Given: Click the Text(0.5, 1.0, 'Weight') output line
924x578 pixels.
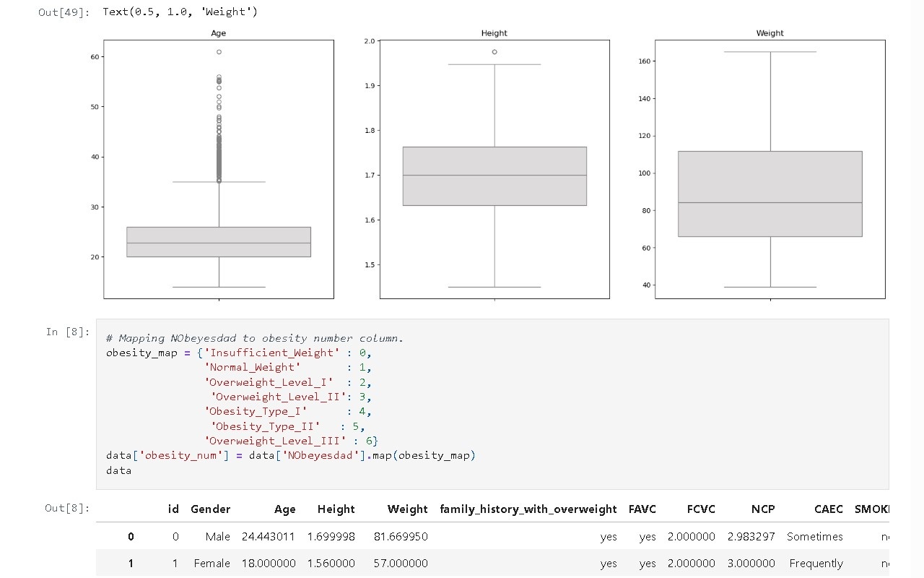Looking at the screenshot, I should coord(180,12).
